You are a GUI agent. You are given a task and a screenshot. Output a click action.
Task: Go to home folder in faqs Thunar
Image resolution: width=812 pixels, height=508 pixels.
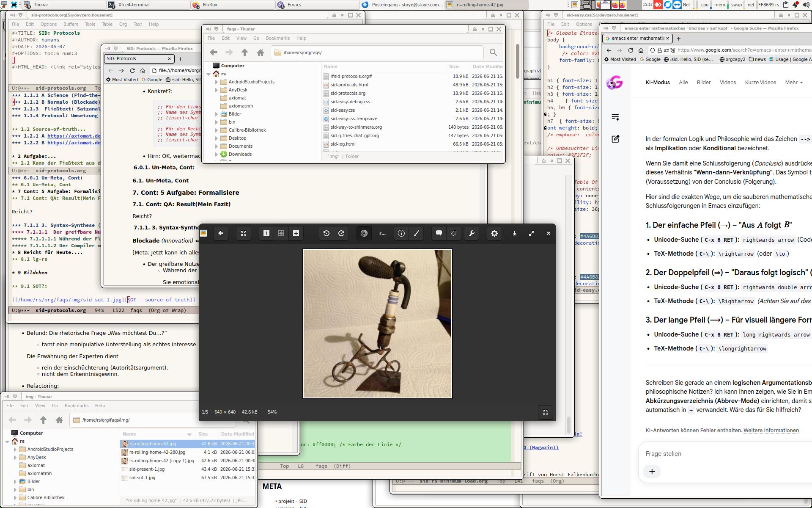[x=261, y=52]
